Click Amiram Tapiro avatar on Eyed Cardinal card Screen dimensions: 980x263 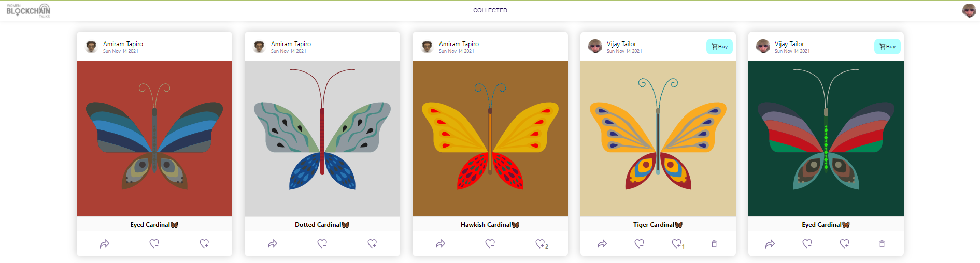coord(92,47)
